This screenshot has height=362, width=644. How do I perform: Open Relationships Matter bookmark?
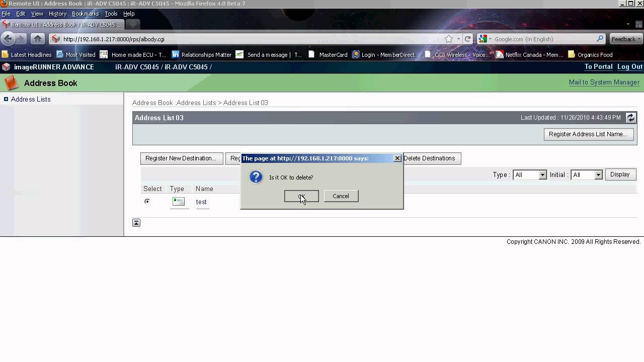(x=202, y=54)
